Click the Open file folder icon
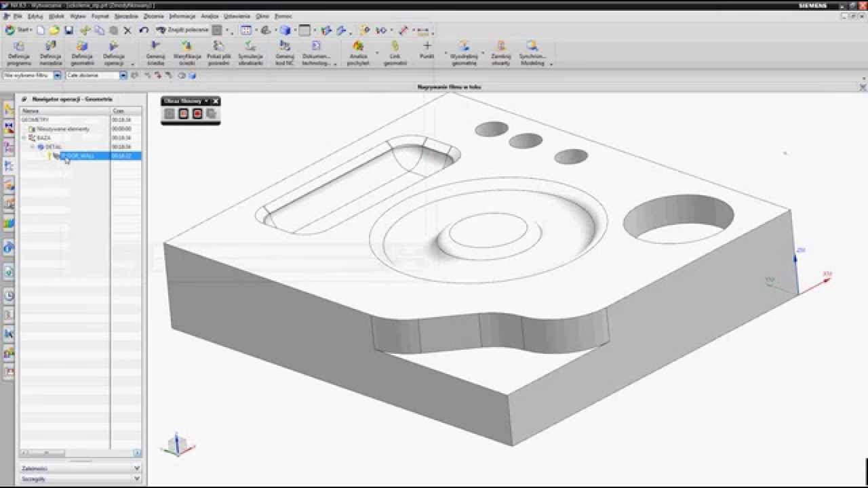868x488 pixels. pos(54,30)
